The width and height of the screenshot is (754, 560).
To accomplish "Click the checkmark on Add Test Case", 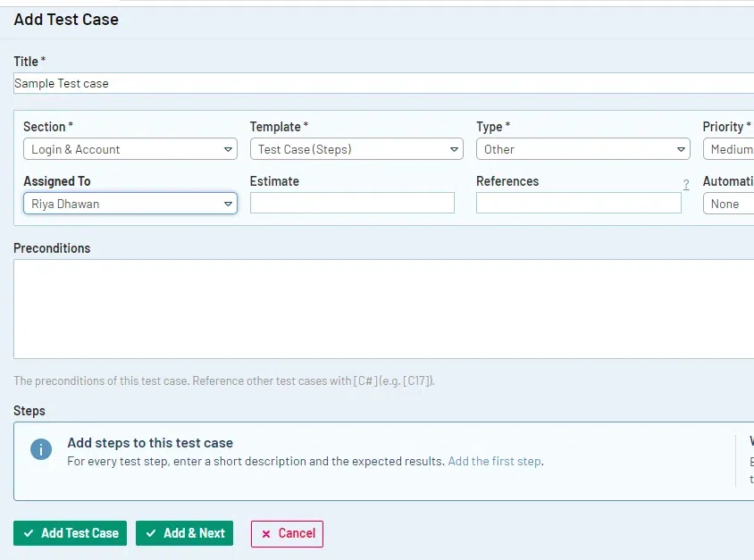I will coord(29,533).
